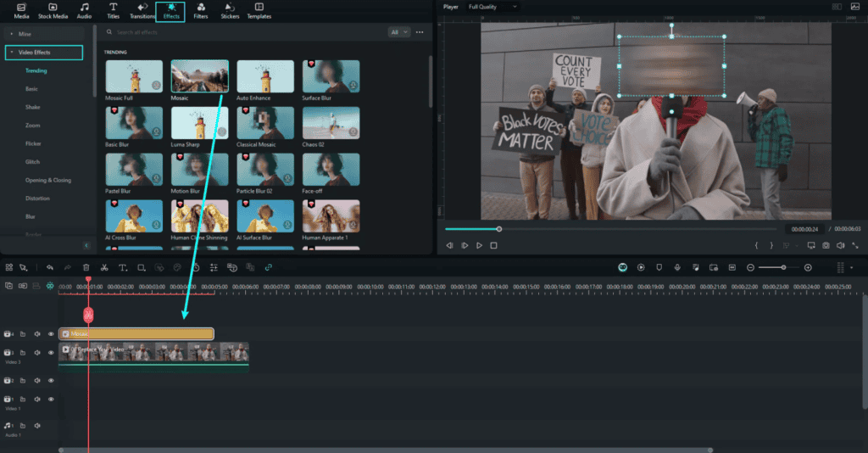Switch to the Stock Media tab
The height and width of the screenshot is (453, 868).
(x=53, y=10)
